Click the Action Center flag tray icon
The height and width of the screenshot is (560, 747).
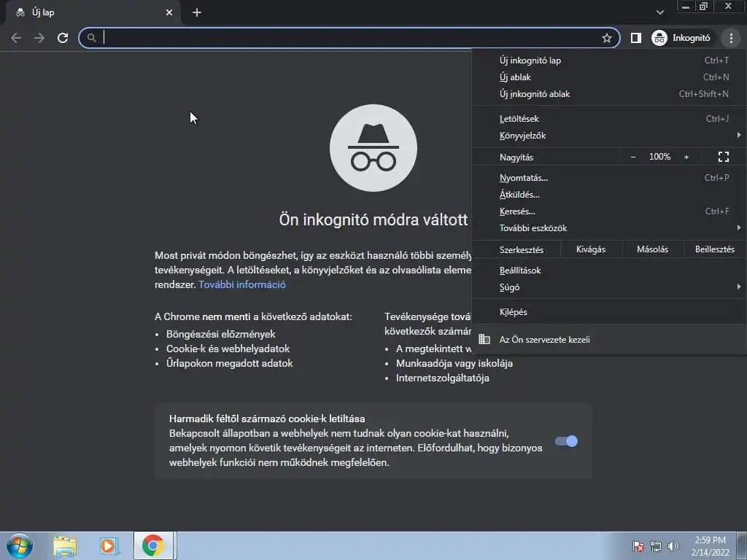[x=638, y=546]
